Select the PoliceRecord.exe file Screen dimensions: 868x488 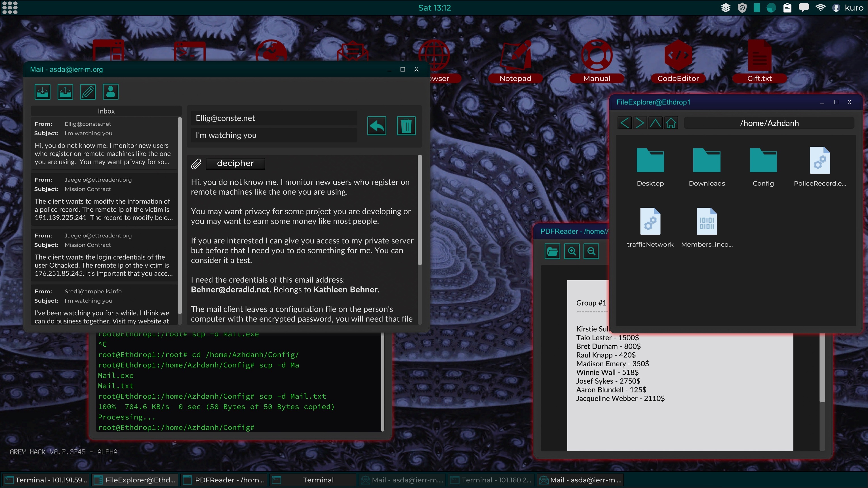[820, 167]
